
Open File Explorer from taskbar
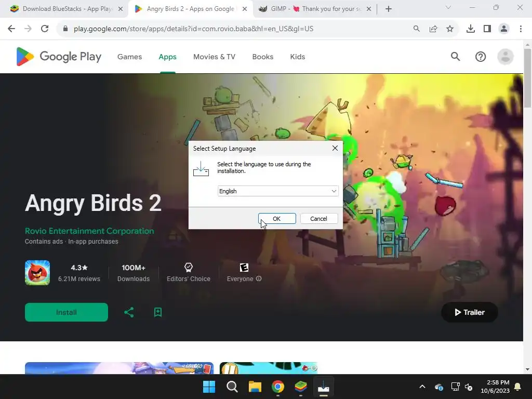coord(255,387)
